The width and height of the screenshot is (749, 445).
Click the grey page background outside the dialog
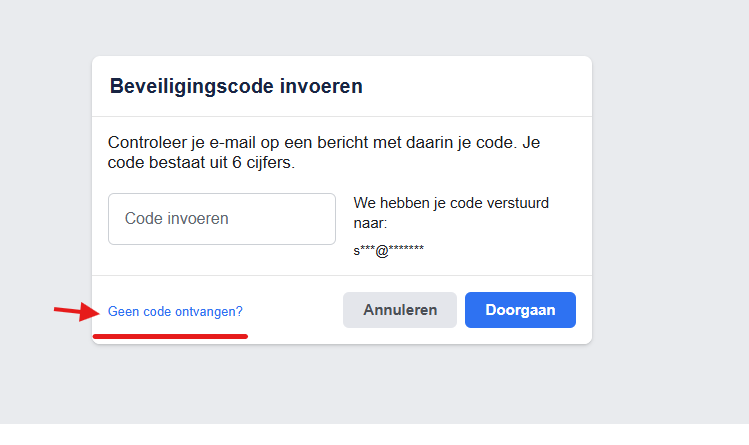pos(669,191)
